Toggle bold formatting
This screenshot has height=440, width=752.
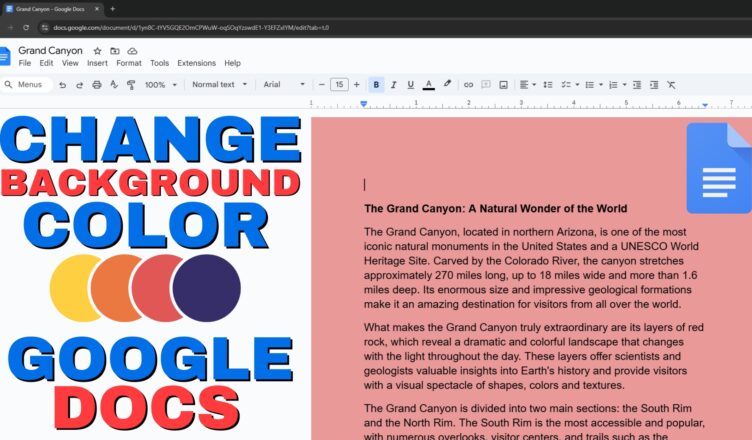[376, 85]
